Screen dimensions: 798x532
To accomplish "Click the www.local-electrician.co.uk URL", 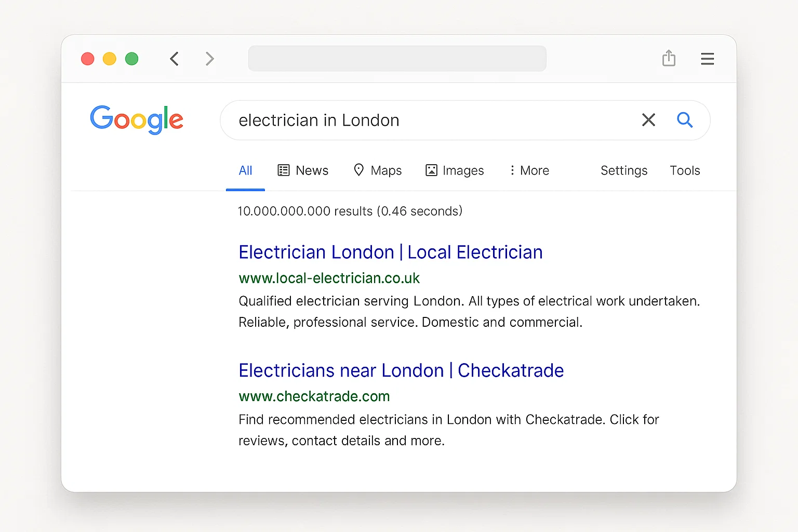I will point(329,278).
